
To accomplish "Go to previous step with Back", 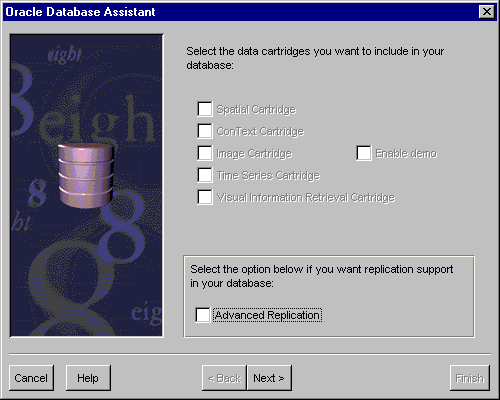I will pyautogui.click(x=224, y=378).
